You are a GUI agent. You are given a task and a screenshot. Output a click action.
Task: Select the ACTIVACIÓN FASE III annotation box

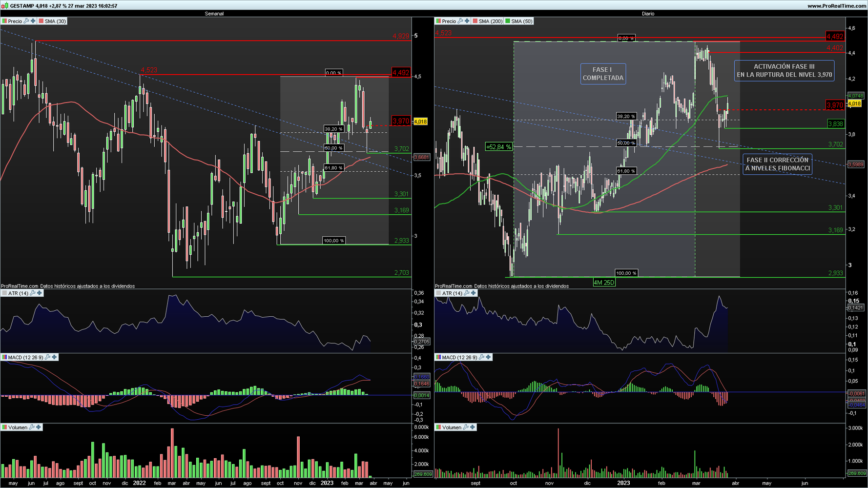pyautogui.click(x=784, y=70)
